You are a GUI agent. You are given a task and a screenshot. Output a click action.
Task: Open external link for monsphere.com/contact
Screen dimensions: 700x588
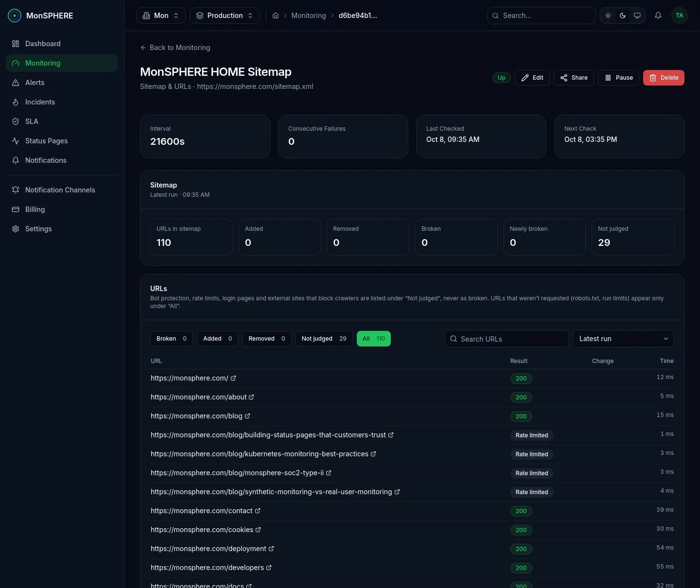pyautogui.click(x=258, y=511)
